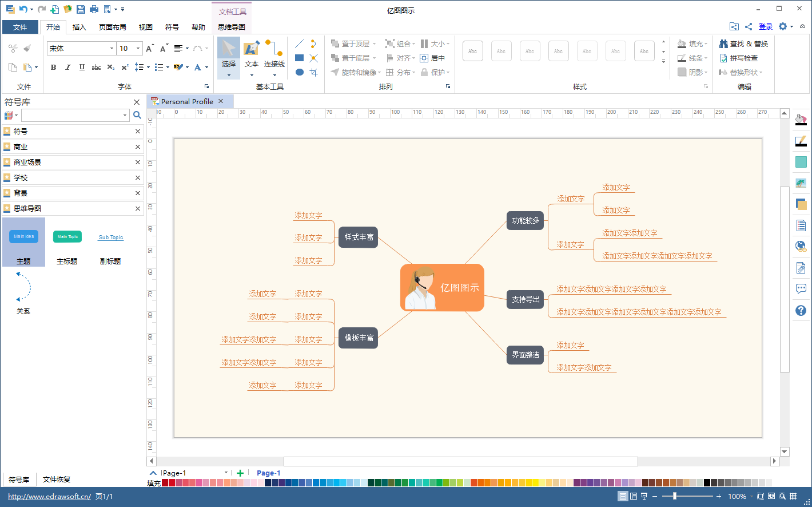
Task: Select the 关系 relationship shape thumbnail
Action: pyautogui.click(x=23, y=293)
